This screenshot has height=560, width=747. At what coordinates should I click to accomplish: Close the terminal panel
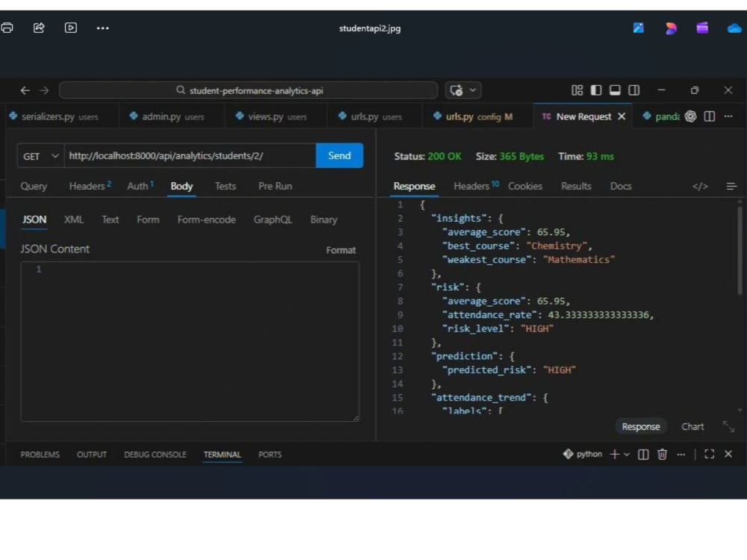pos(728,454)
